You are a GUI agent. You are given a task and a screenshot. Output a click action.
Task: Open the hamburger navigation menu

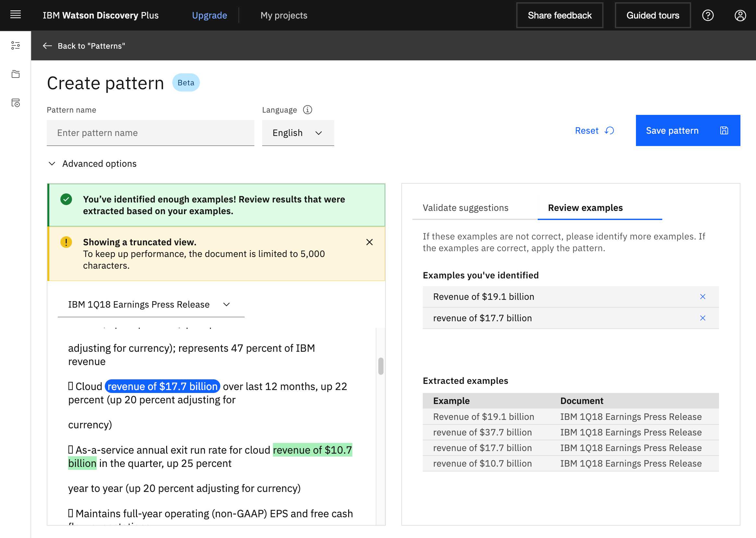(x=16, y=15)
